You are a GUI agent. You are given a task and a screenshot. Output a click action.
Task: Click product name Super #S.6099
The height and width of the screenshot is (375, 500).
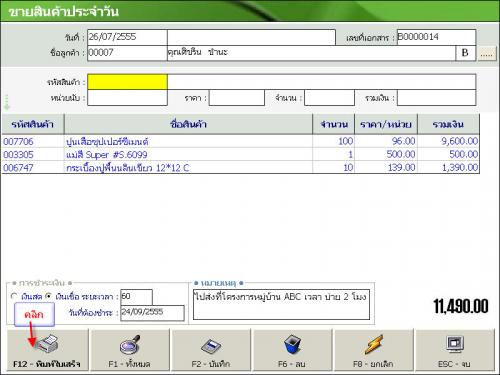point(107,155)
